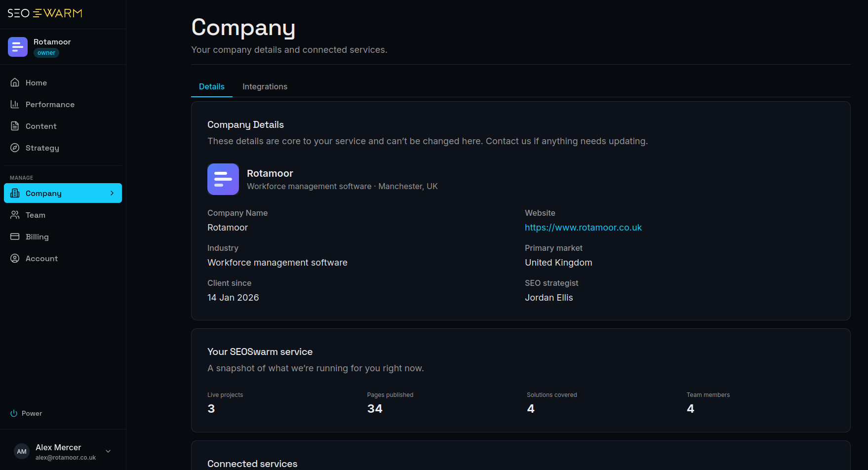Click the Company Details card title

pyautogui.click(x=245, y=125)
